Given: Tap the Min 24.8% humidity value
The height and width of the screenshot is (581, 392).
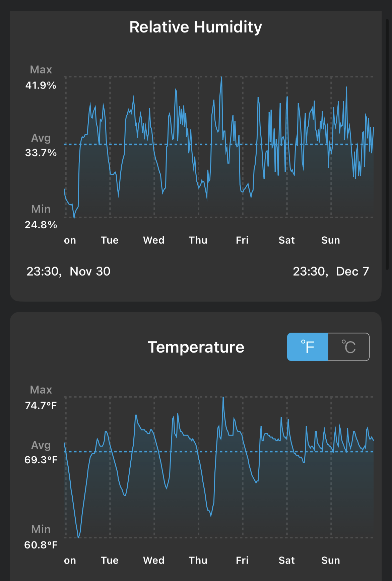Looking at the screenshot, I should [41, 225].
